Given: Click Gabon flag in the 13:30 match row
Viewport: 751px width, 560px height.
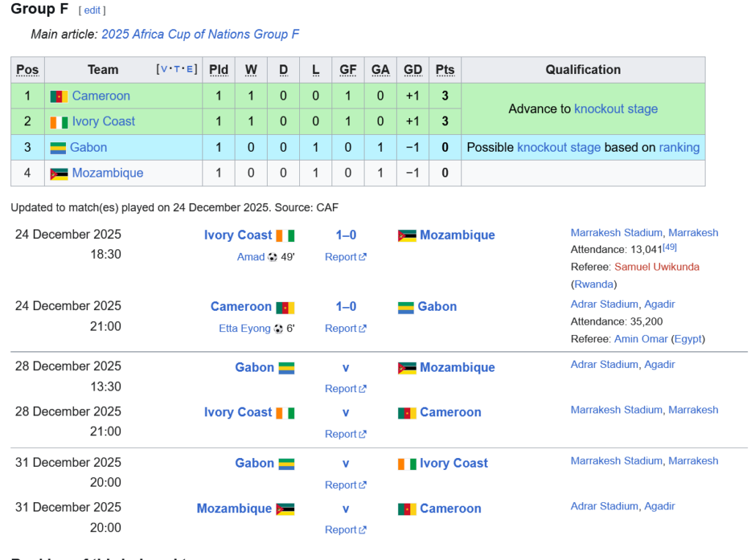Looking at the screenshot, I should 285,368.
